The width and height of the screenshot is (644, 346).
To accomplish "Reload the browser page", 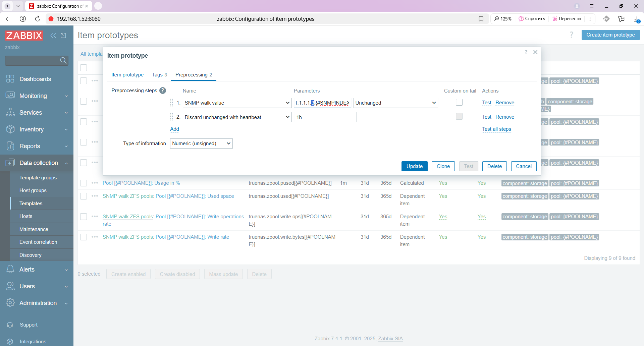I will (38, 19).
